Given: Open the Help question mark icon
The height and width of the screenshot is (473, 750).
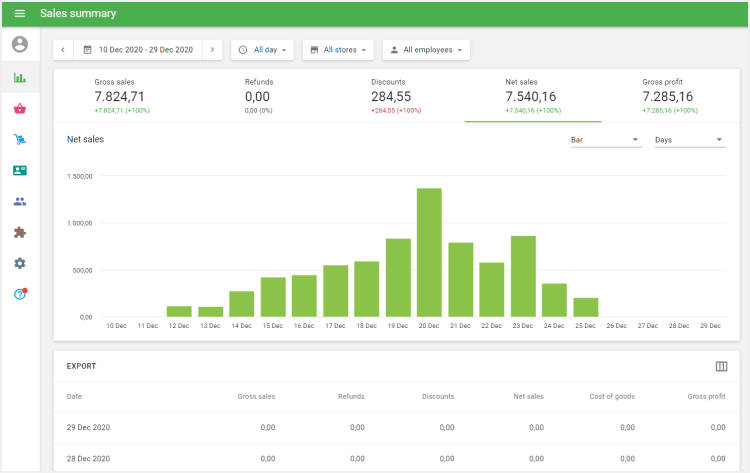Looking at the screenshot, I should [x=20, y=294].
